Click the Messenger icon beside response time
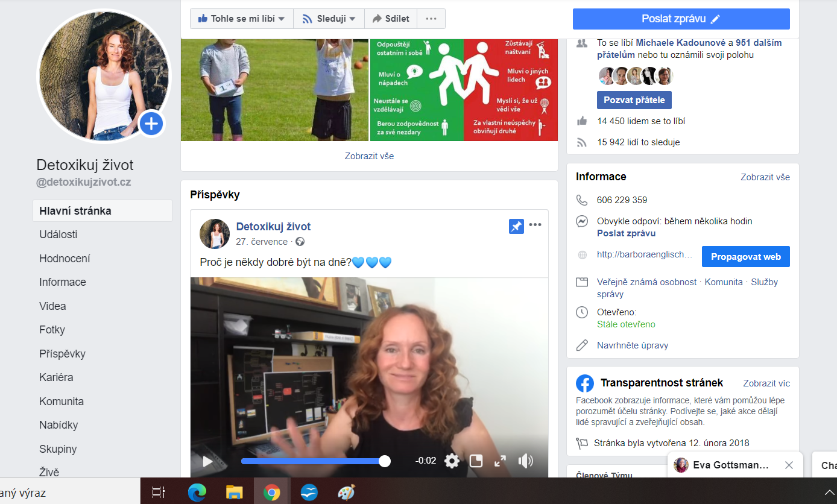Screen dimensions: 837x504 point(582,221)
